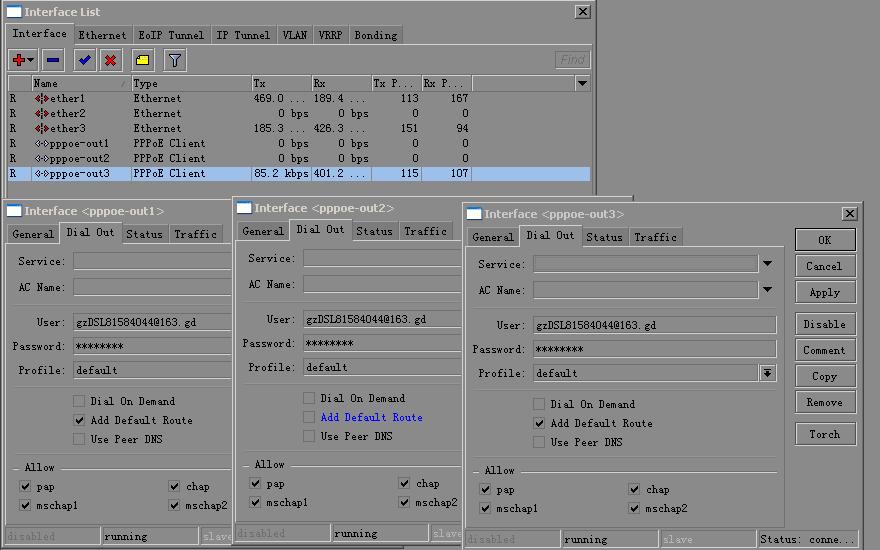The image size is (880, 550).
Task: Click the Find search box in Interface List
Action: click(572, 60)
